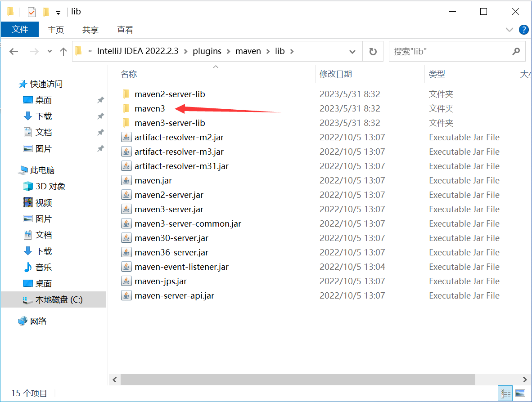Click the plugins breadcrumb in address bar
Image resolution: width=532 pixels, height=402 pixels.
pyautogui.click(x=207, y=51)
